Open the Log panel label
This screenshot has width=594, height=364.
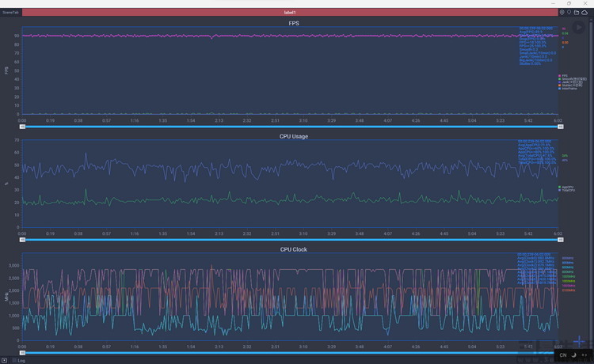[21, 360]
